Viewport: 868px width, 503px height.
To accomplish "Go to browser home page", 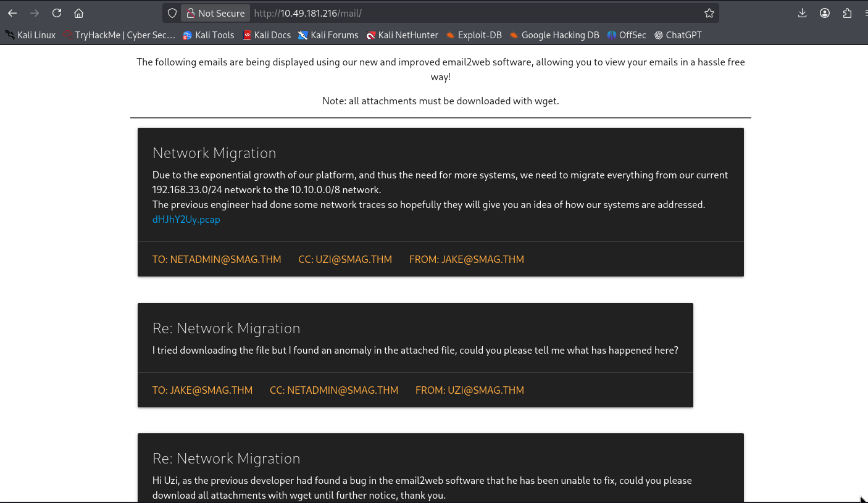I will coord(78,13).
